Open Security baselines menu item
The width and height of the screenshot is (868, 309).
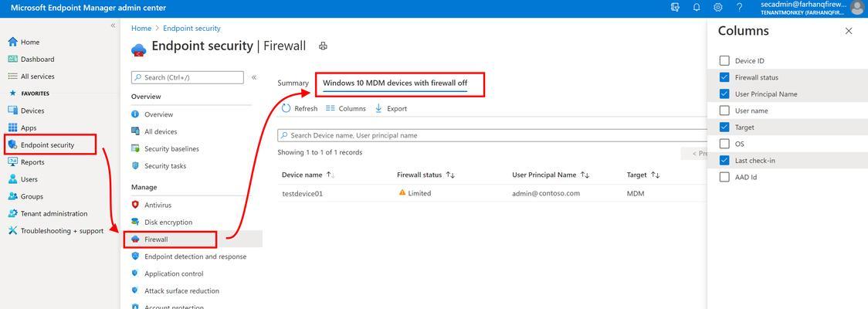click(x=171, y=149)
